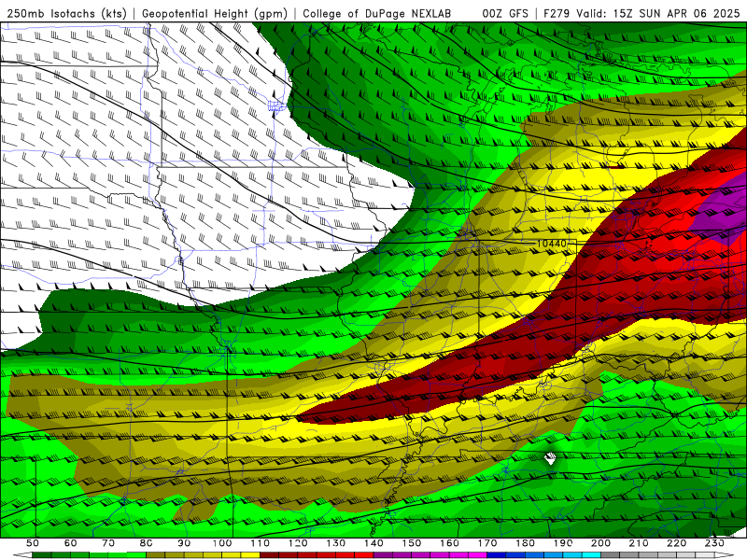Click the '220' tick on the color scale
This screenshot has height=560, width=747.
(x=676, y=543)
